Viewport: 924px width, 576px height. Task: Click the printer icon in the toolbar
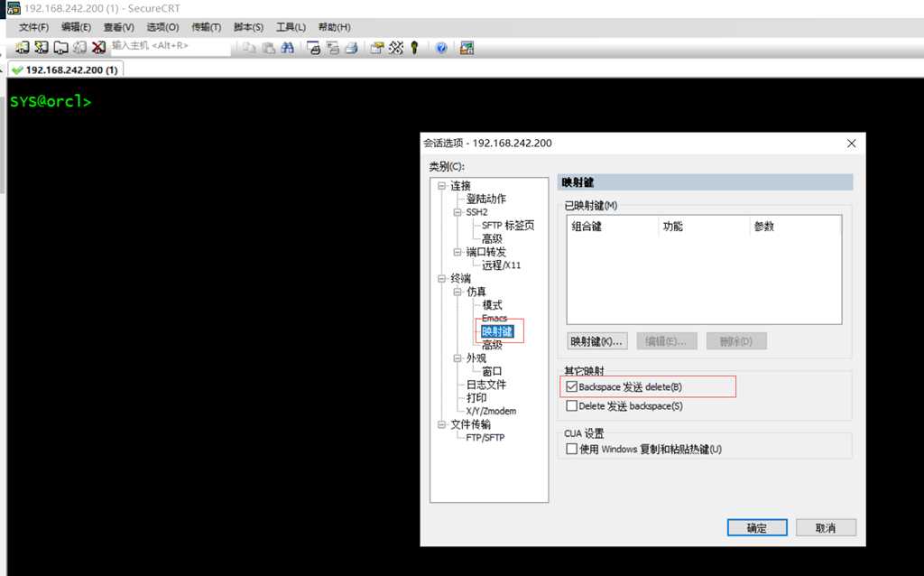pyautogui.click(x=351, y=48)
